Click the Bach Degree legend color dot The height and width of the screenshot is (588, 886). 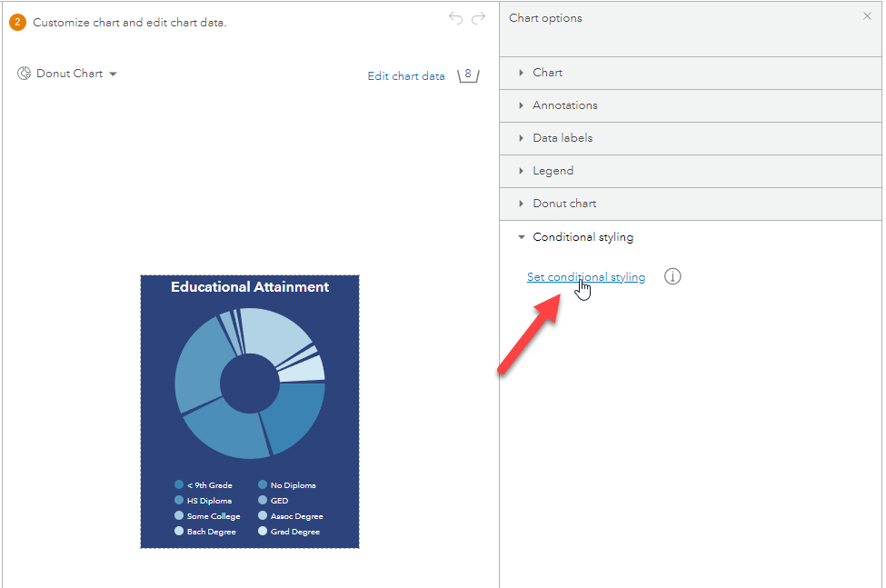tap(178, 531)
